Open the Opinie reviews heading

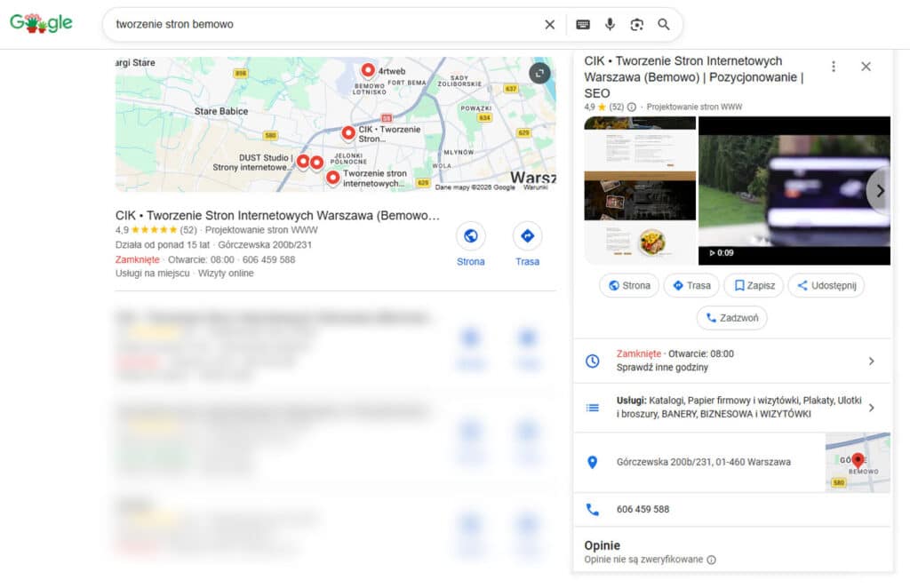click(x=602, y=545)
